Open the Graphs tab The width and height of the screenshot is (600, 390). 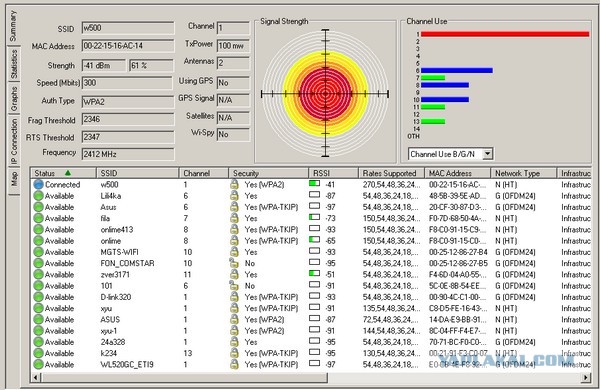pos(14,98)
